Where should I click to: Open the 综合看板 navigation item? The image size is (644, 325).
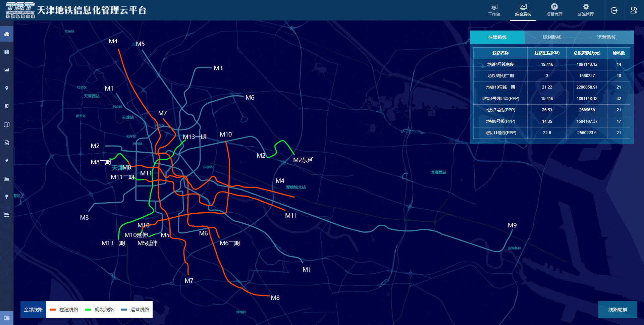coord(523,10)
